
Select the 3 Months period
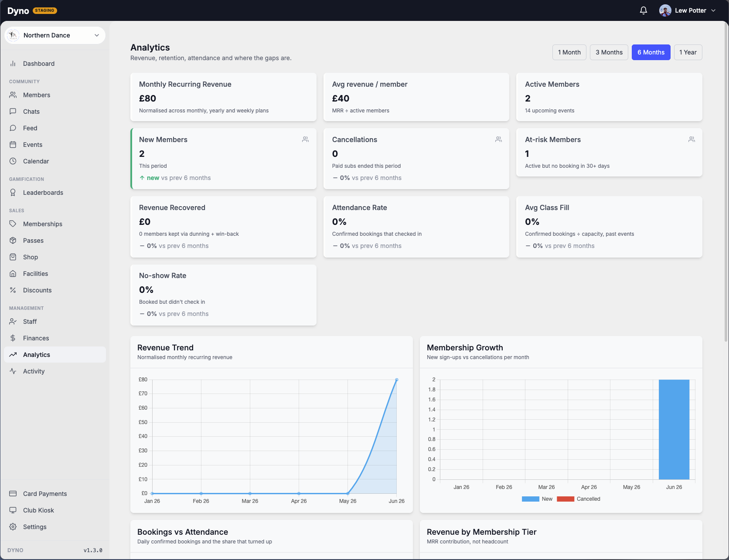(609, 52)
